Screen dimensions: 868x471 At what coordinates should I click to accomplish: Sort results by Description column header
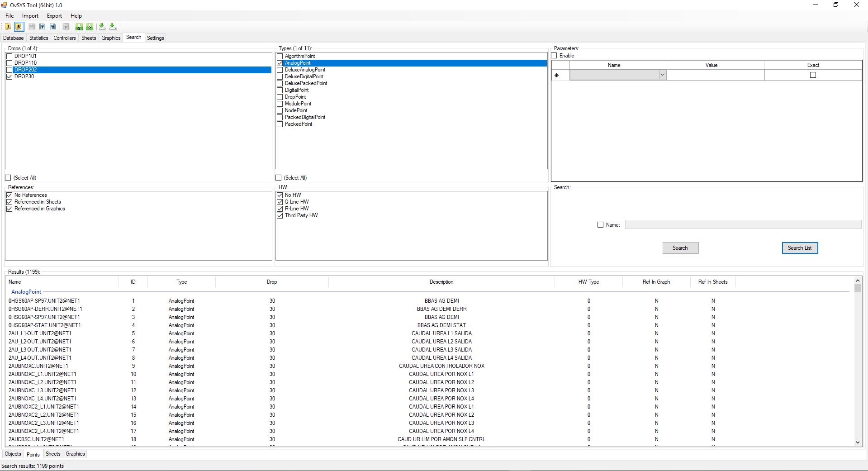441,282
